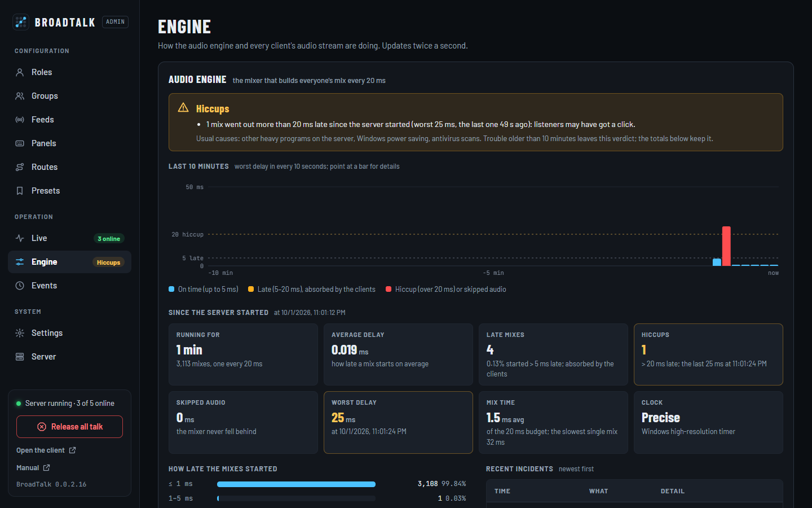
Task: Click the external-link icon beside Open the client
Action: tap(72, 450)
